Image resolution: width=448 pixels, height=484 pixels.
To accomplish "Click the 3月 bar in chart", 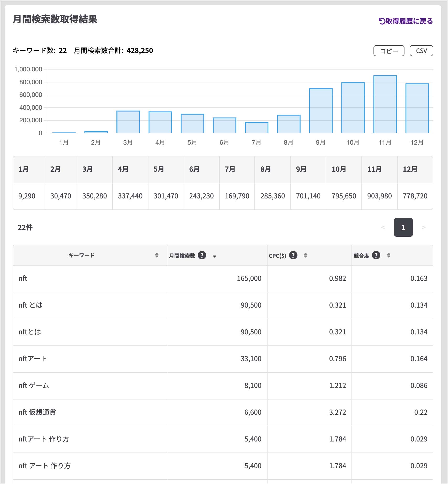I will tap(128, 122).
